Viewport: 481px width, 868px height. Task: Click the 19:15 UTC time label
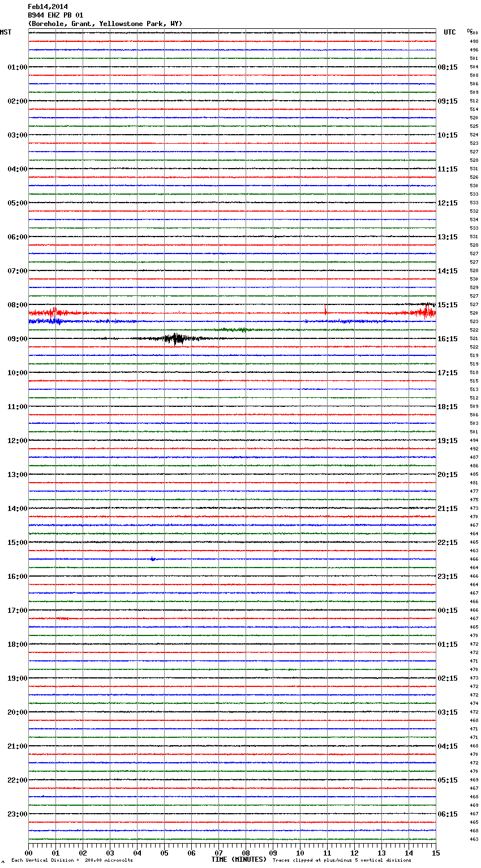point(448,441)
